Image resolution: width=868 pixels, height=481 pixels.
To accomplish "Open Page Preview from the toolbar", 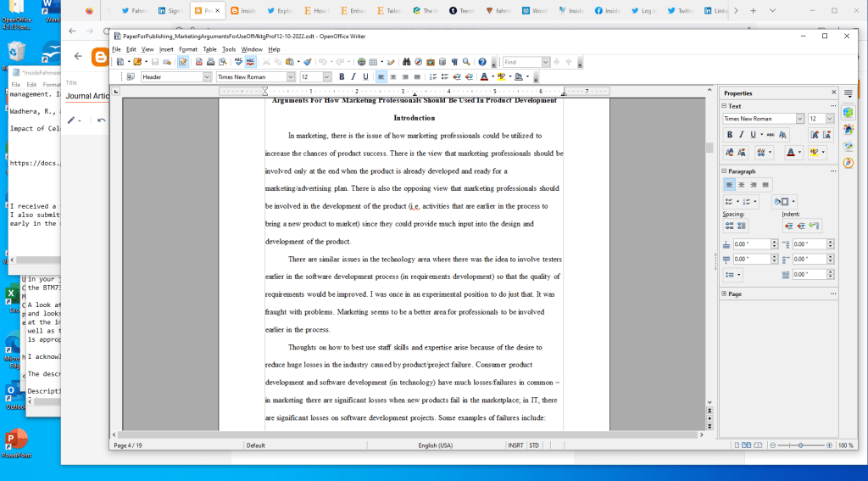I will tap(223, 62).
